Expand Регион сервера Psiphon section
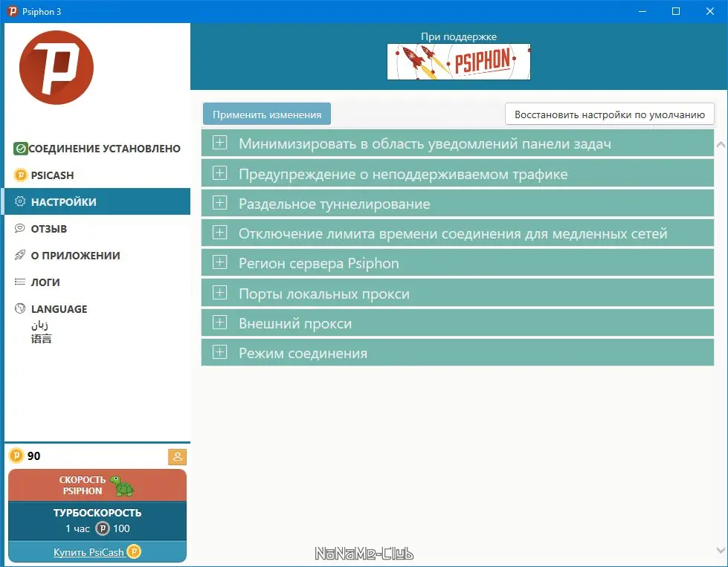 pyautogui.click(x=457, y=262)
